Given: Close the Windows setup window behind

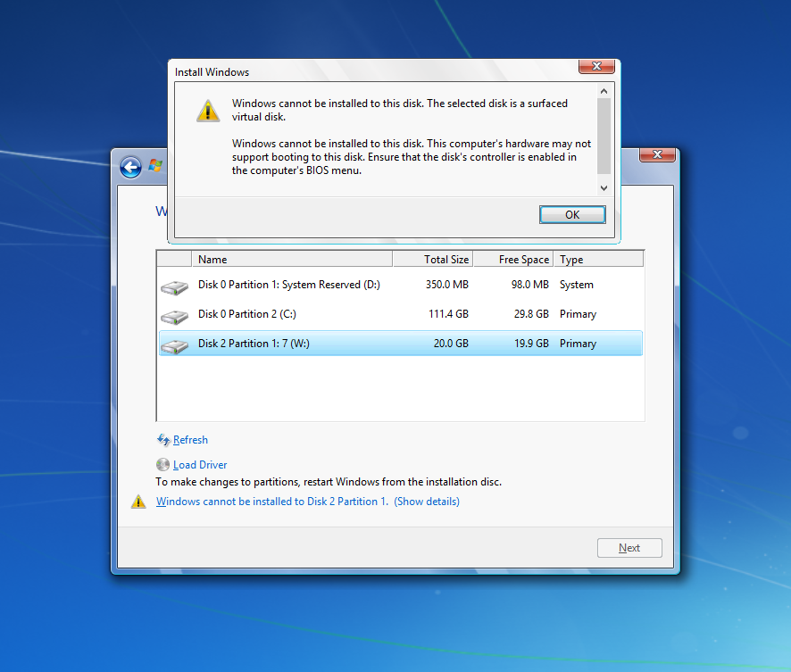Looking at the screenshot, I should pos(657,154).
